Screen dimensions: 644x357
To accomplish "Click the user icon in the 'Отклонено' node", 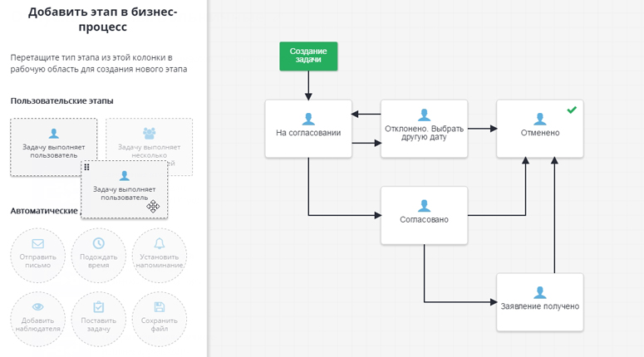I will coord(425,115).
